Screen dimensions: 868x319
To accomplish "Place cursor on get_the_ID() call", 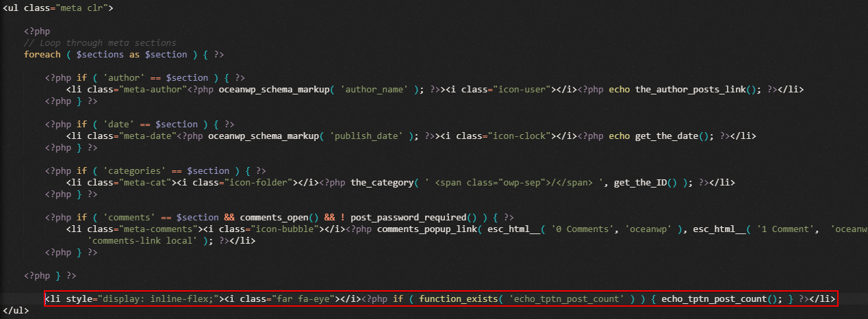I will tap(646, 183).
